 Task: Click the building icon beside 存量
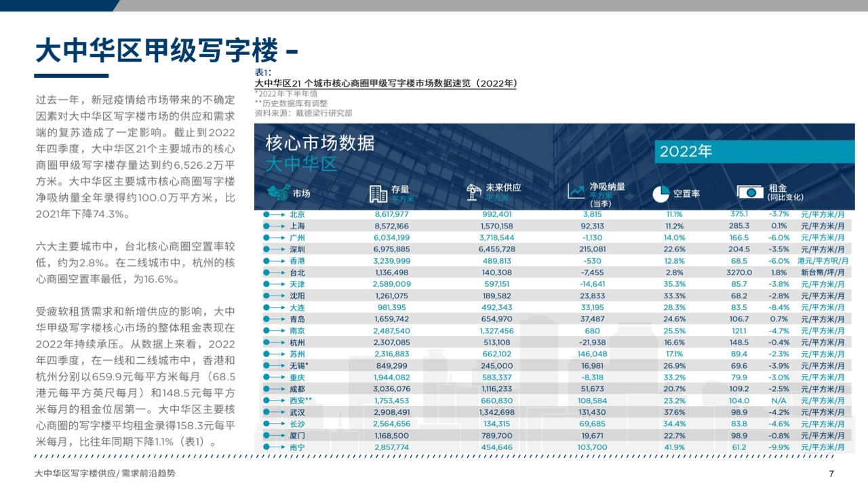coord(378,193)
